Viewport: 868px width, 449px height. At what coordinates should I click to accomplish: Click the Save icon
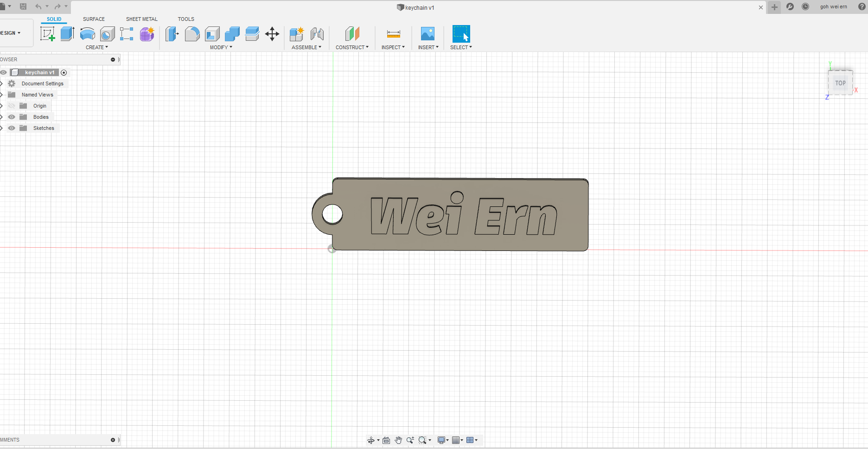tap(23, 6)
